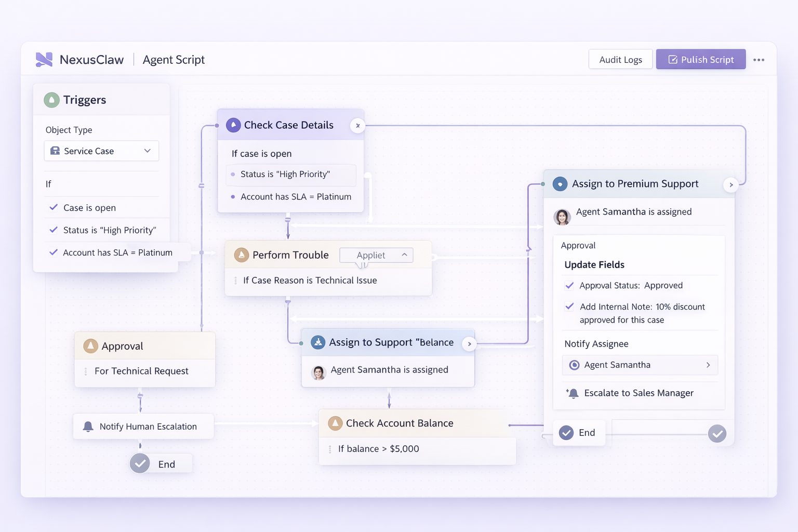Collapse the Appliet dropdown on Perform Trouble
This screenshot has width=798, height=532.
pos(404,255)
